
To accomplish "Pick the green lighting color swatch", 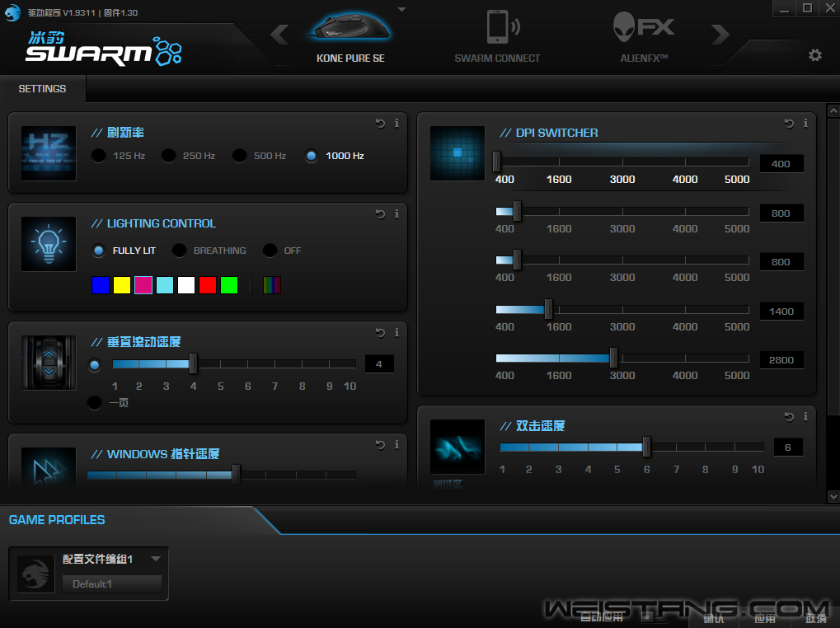I will pos(228,285).
